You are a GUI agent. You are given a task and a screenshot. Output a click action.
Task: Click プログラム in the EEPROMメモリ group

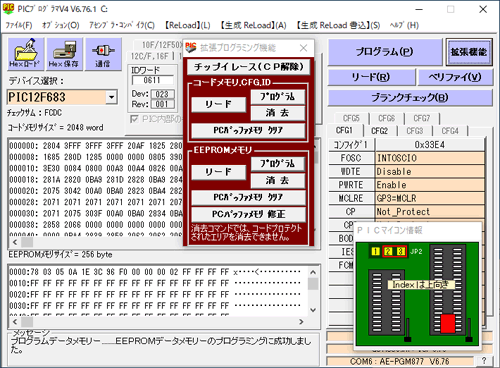[x=278, y=164]
